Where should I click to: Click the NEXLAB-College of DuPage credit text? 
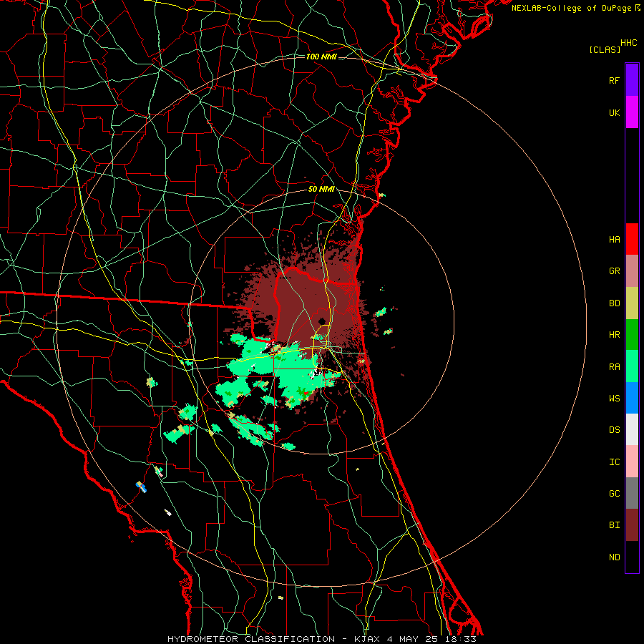(571, 8)
